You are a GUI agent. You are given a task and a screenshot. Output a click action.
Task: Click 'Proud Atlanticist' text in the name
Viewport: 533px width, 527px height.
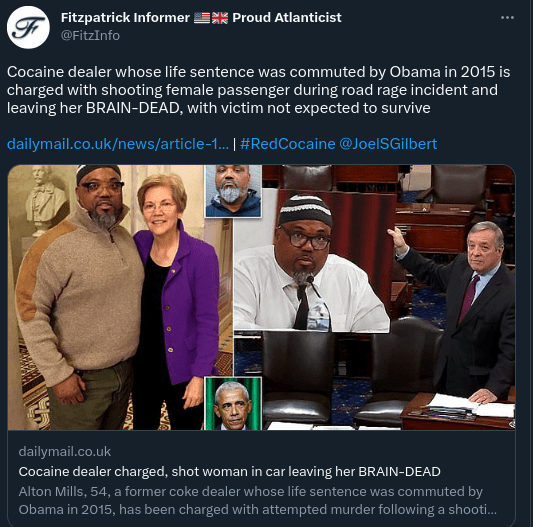coord(287,17)
